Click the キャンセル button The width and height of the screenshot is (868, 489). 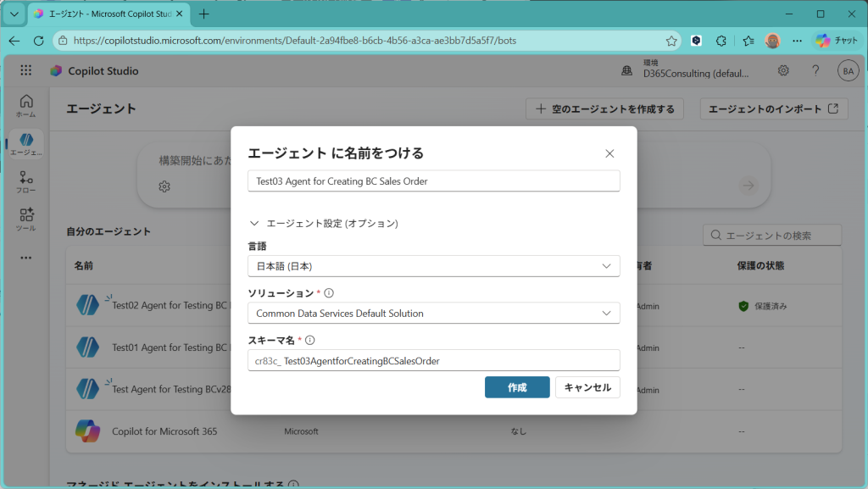pos(587,387)
